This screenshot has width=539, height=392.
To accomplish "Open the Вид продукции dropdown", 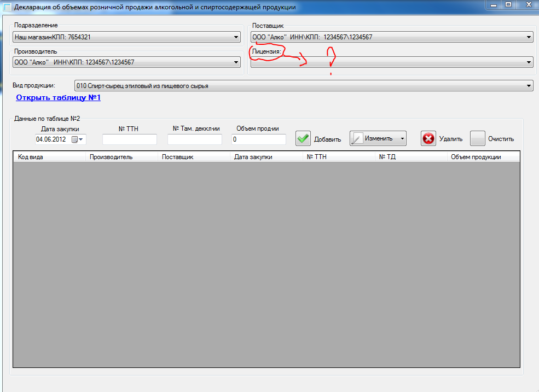I will click(529, 86).
